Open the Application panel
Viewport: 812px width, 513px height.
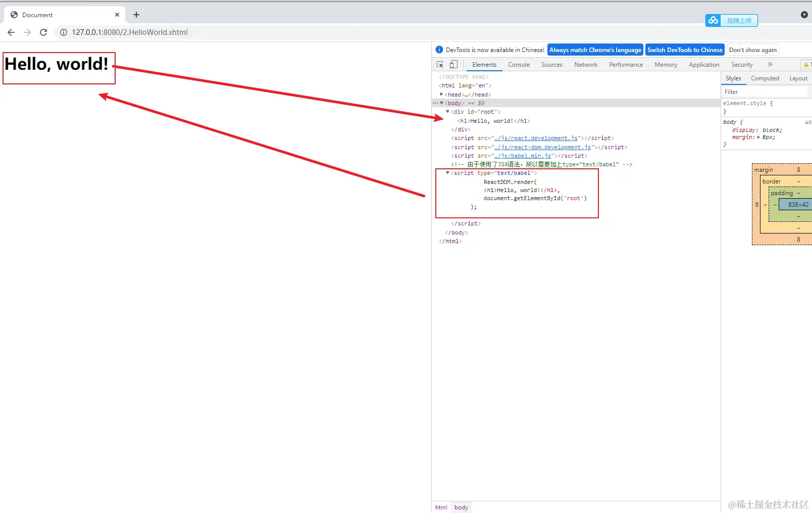click(x=704, y=65)
